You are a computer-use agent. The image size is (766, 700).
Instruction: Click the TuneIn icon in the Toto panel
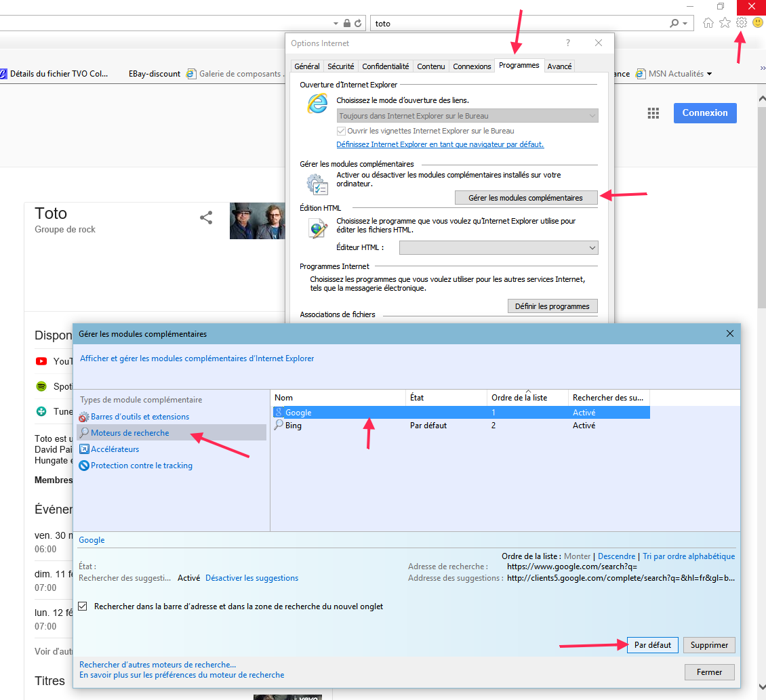coord(41,411)
